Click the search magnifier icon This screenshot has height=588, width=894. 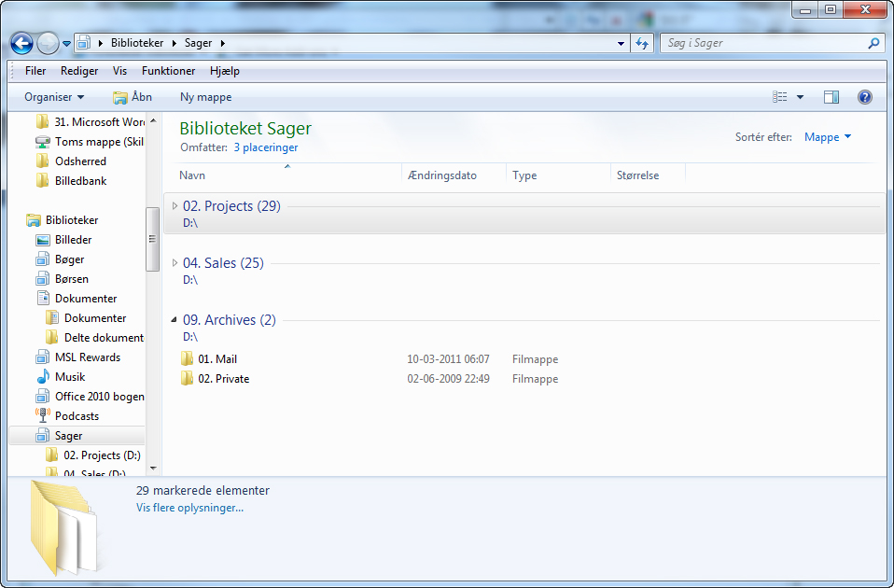[873, 43]
